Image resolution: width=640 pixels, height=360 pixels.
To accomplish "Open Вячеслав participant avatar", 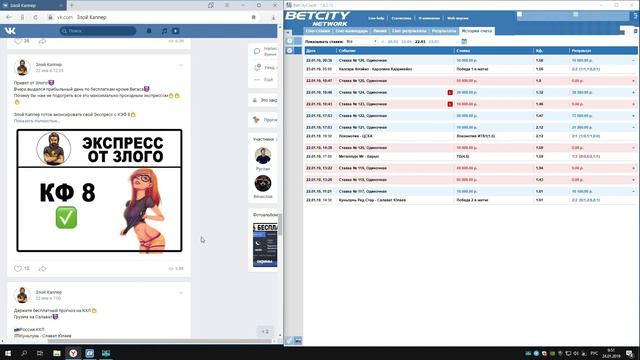I will coord(263,183).
